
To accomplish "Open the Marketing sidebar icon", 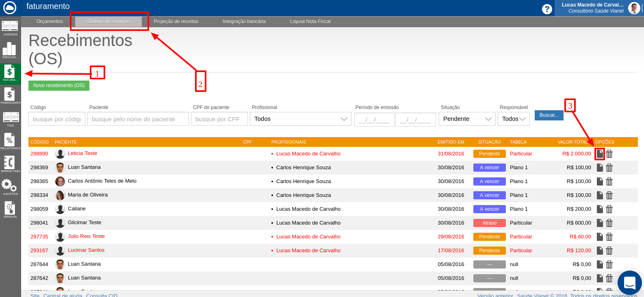I will (10, 164).
